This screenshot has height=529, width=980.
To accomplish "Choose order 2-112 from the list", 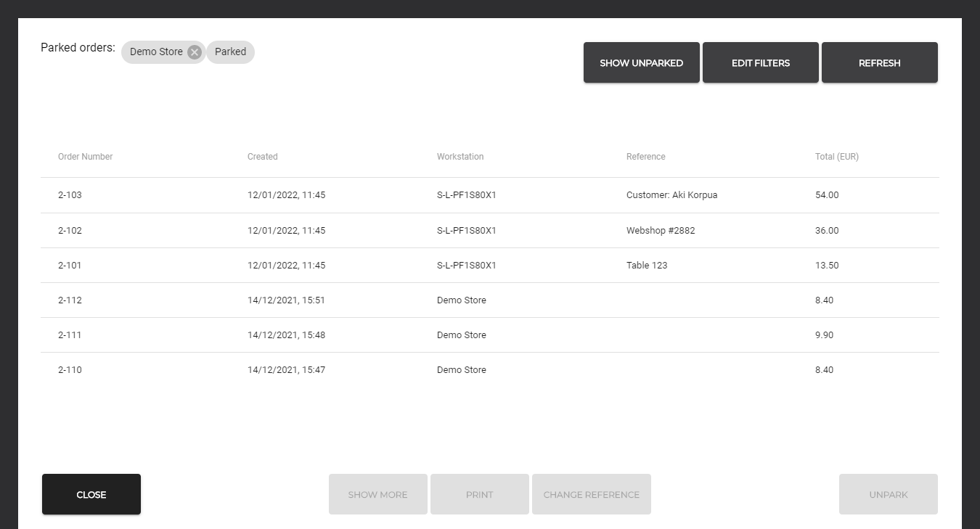I will pos(70,300).
